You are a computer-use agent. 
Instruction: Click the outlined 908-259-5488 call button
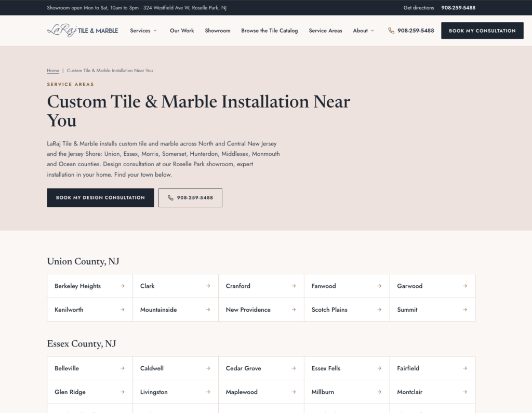coord(190,198)
